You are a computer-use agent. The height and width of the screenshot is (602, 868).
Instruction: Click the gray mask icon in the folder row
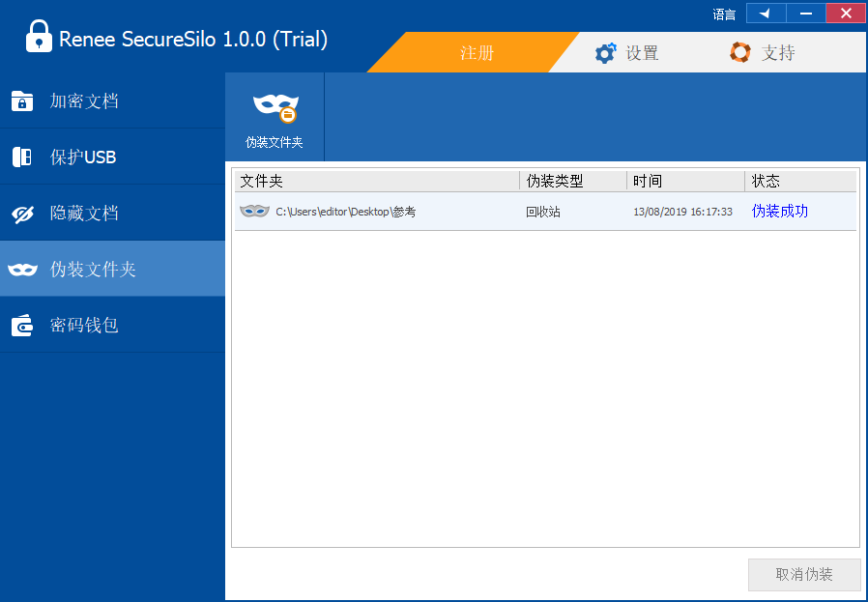(x=254, y=211)
